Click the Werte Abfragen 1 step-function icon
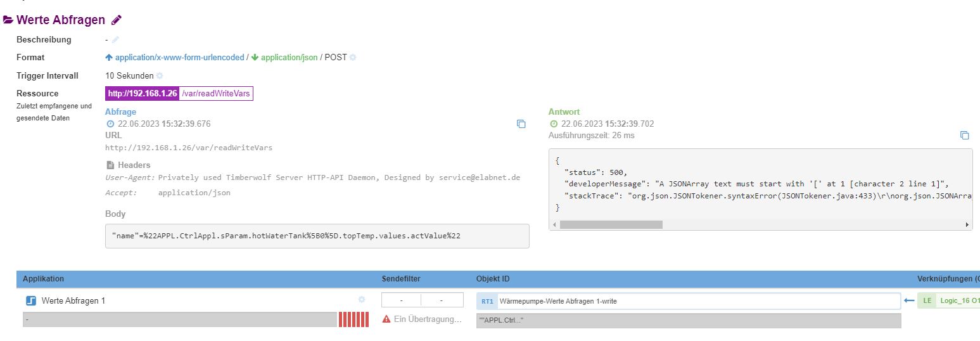 click(31, 301)
